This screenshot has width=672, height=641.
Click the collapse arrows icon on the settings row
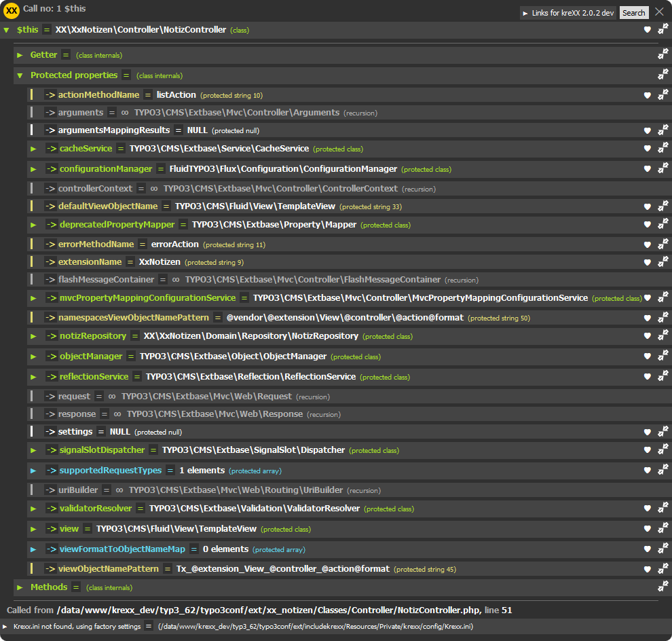[662, 432]
